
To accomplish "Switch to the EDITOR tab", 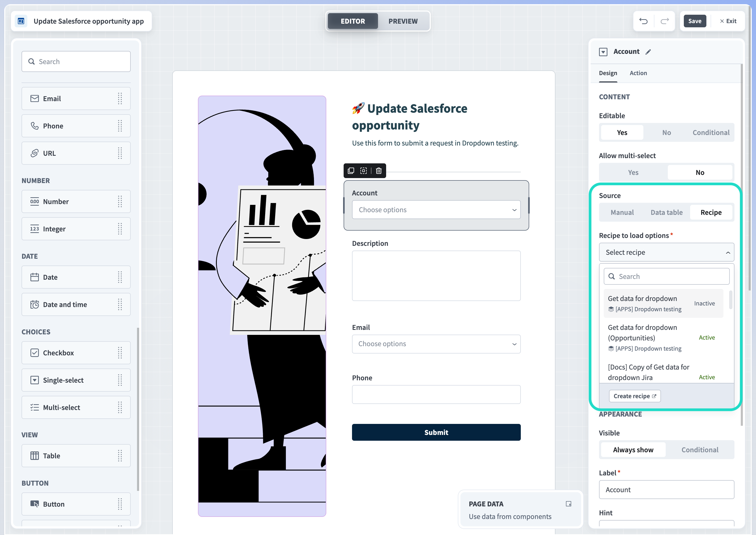I will pos(353,21).
